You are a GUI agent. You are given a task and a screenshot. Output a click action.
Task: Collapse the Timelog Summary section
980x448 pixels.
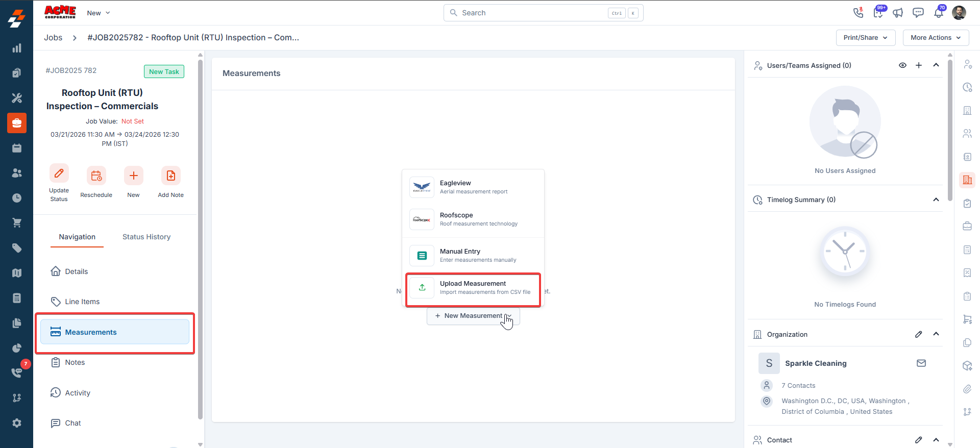click(936, 200)
